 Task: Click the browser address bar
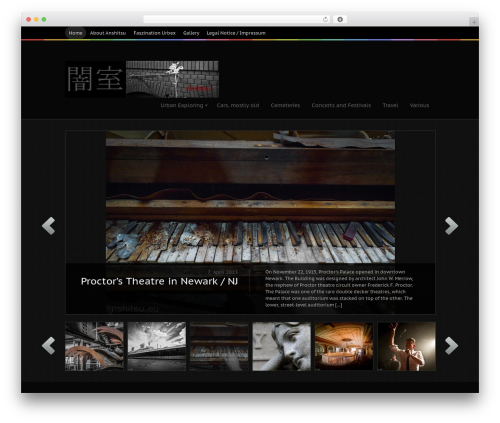point(233,19)
